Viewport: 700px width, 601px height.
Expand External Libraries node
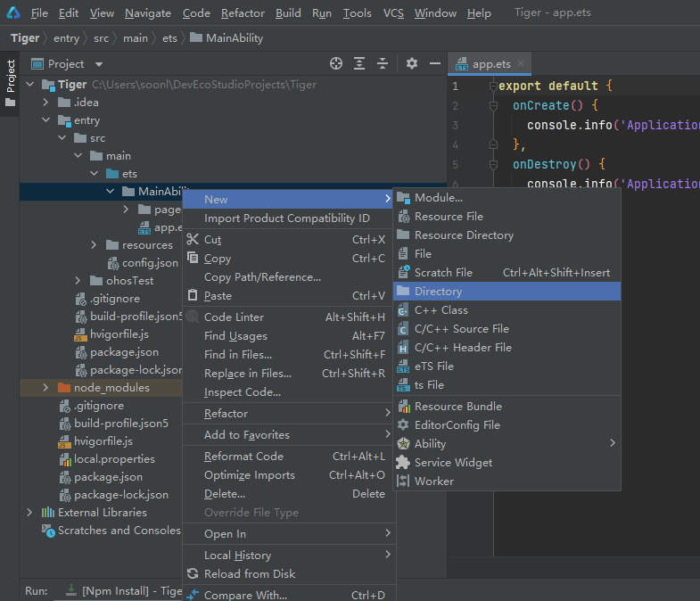coord(29,512)
